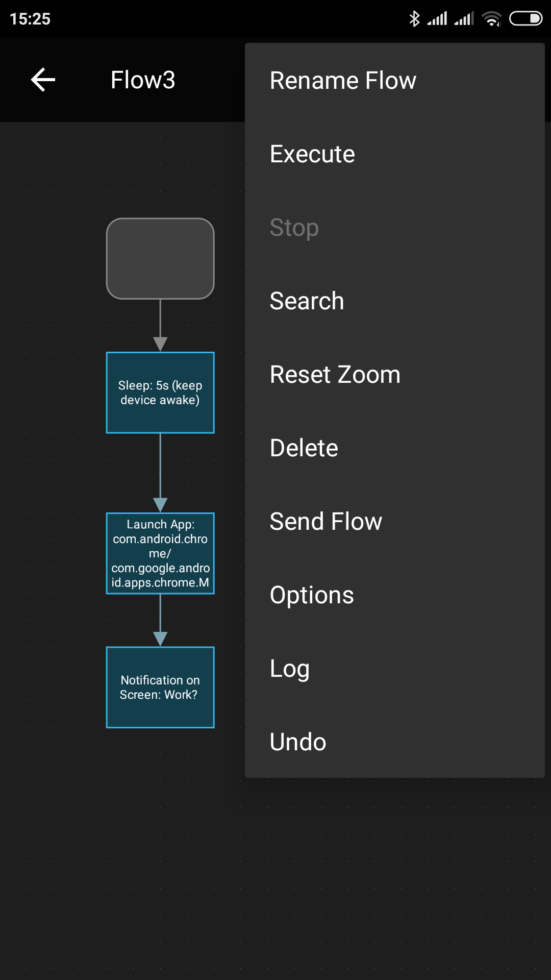Tap the first cellular signal icon
551x980 pixels.
point(437,19)
